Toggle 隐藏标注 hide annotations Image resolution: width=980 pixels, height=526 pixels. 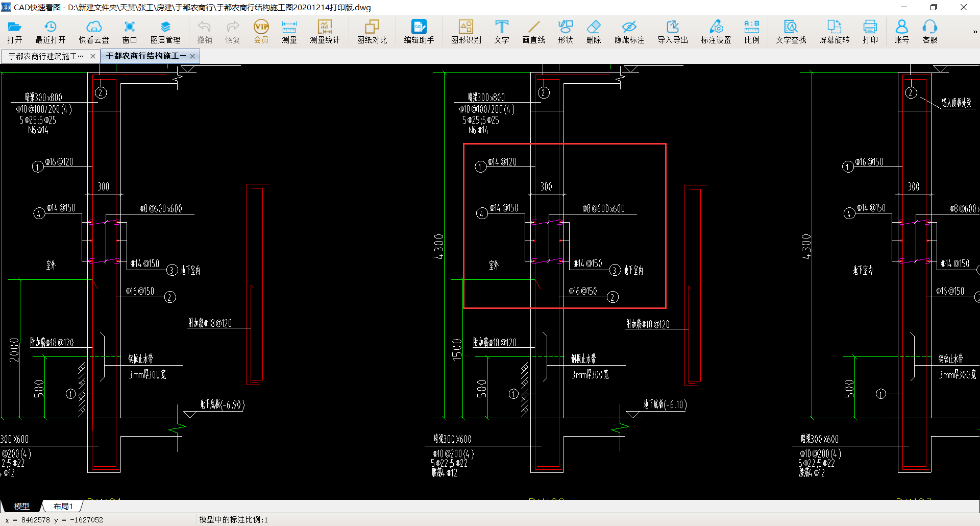click(x=629, y=32)
